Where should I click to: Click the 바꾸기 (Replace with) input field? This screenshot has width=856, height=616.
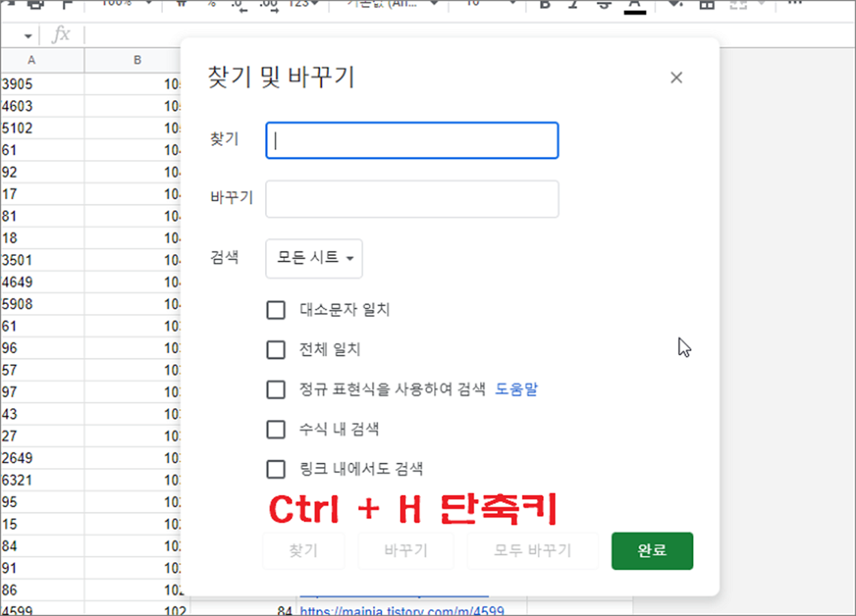click(412, 199)
